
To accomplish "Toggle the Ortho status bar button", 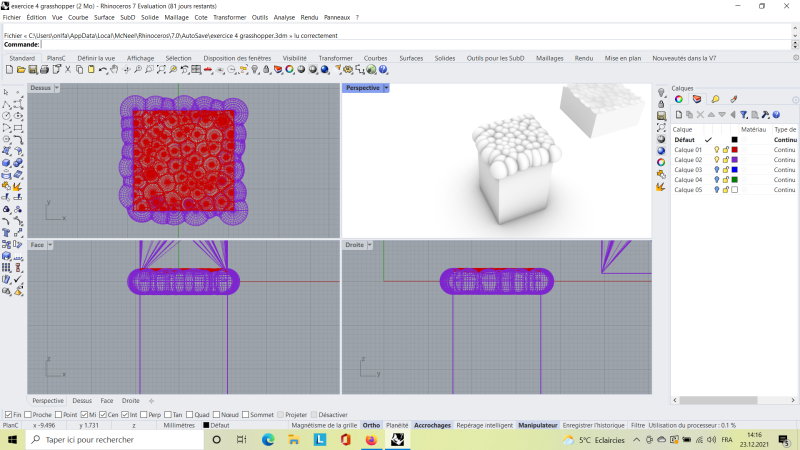I will (x=371, y=425).
